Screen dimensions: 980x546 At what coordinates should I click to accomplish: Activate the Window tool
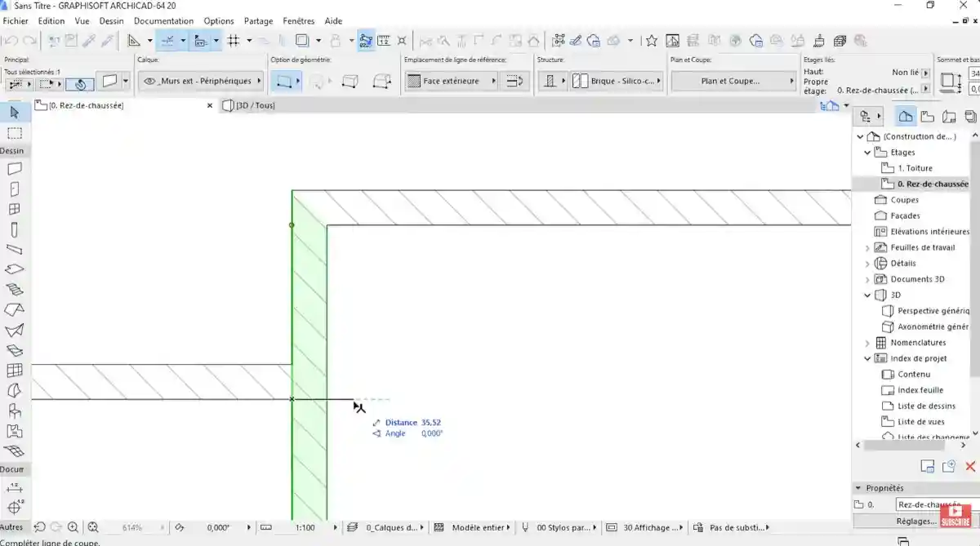pos(15,210)
